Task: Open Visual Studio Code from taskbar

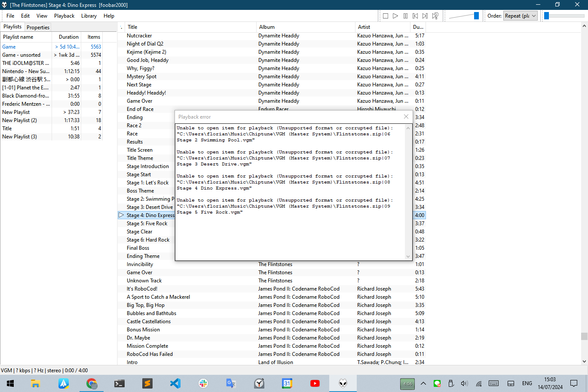Action: (x=175, y=383)
